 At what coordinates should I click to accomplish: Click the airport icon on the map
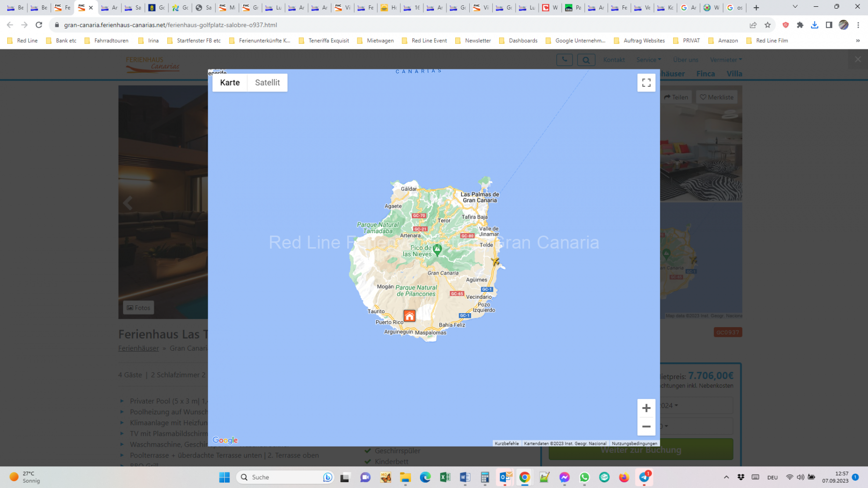point(495,261)
